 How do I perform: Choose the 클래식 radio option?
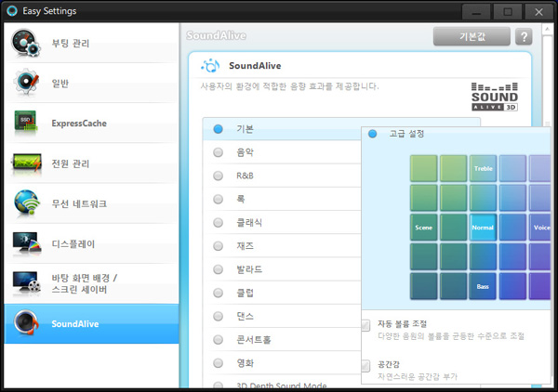218,222
